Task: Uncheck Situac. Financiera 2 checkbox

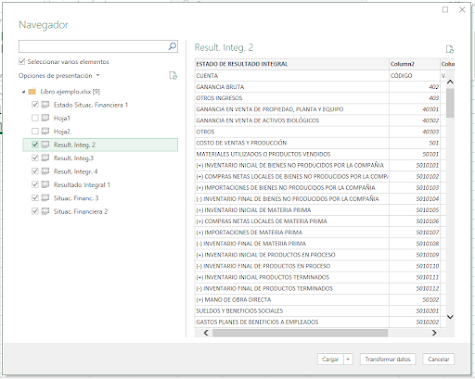Action: [35, 211]
